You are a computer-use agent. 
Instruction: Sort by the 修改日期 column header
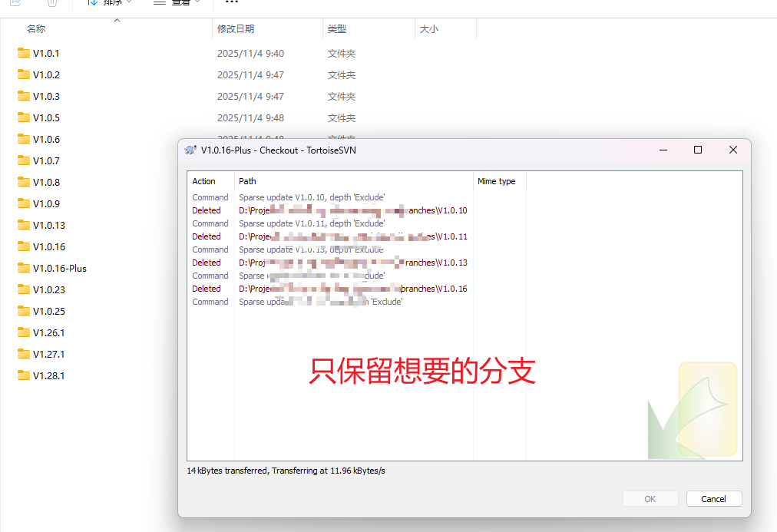coord(236,28)
